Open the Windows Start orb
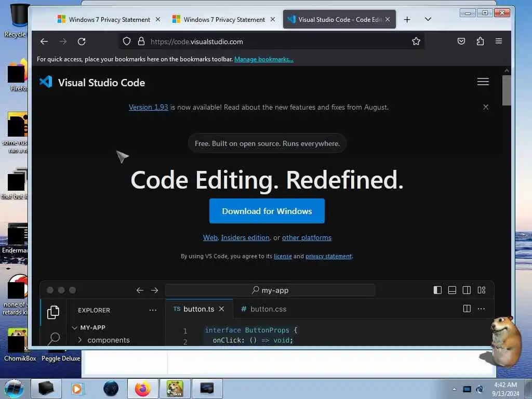The image size is (532, 399). (14, 389)
